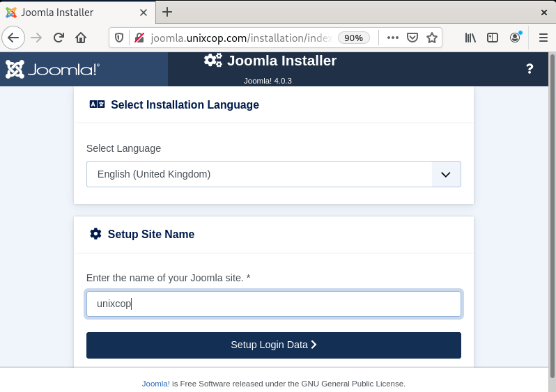The image size is (556, 392).
Task: Save page to Pocket icon
Action: pos(412,38)
